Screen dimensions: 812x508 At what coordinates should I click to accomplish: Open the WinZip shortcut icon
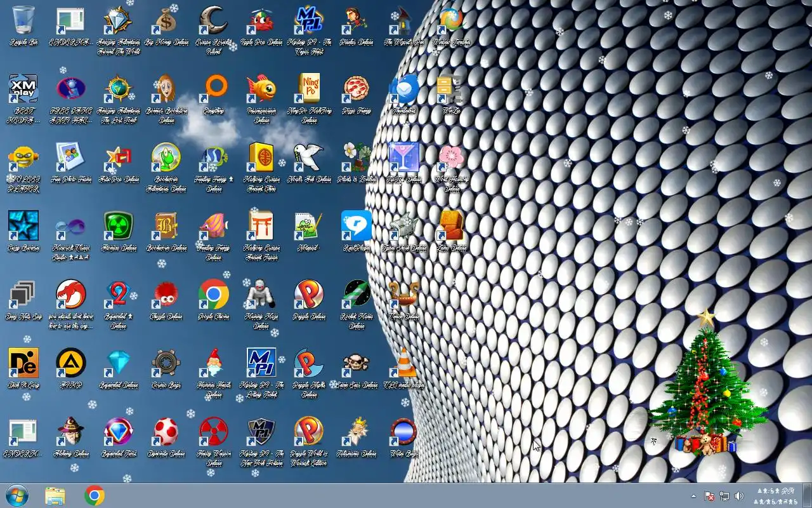tap(452, 89)
